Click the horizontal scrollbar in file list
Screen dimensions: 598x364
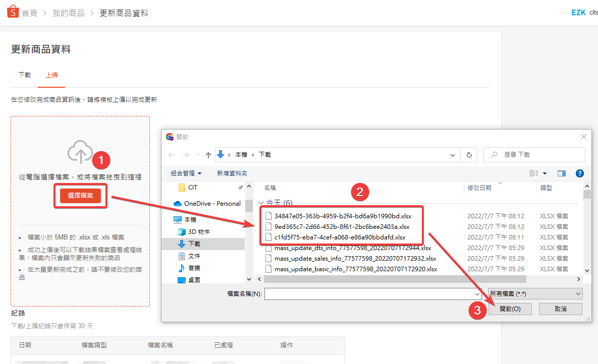(x=394, y=279)
